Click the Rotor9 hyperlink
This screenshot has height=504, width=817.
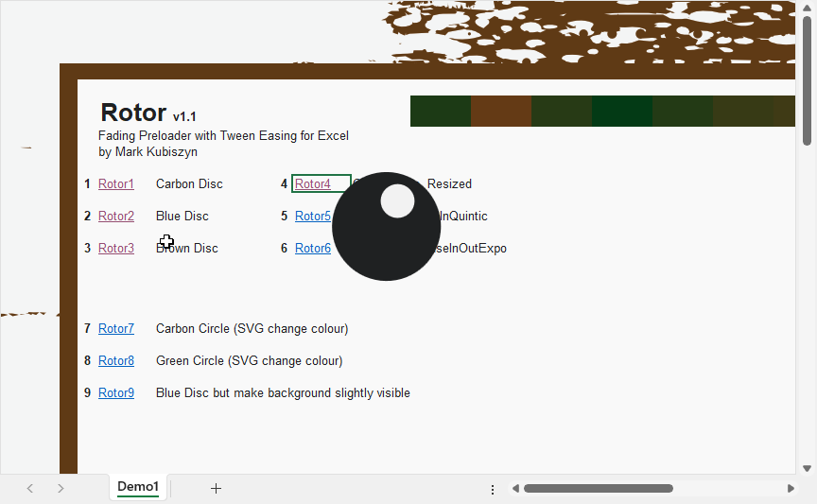click(116, 393)
